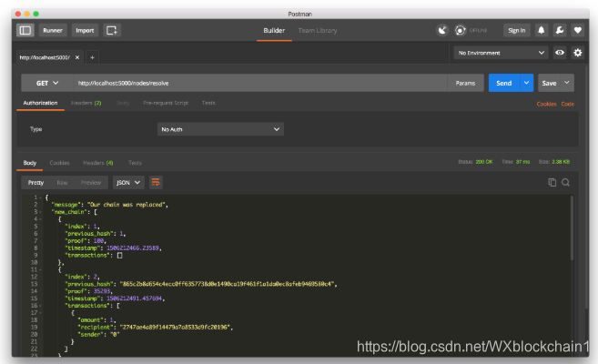Click the previous_hash string on line 13
This screenshot has width=598, height=364.
pos(228,284)
